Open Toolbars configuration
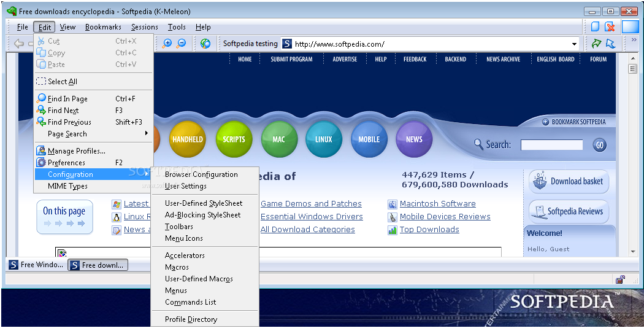The height and width of the screenshot is (328, 644). pyautogui.click(x=205, y=227)
